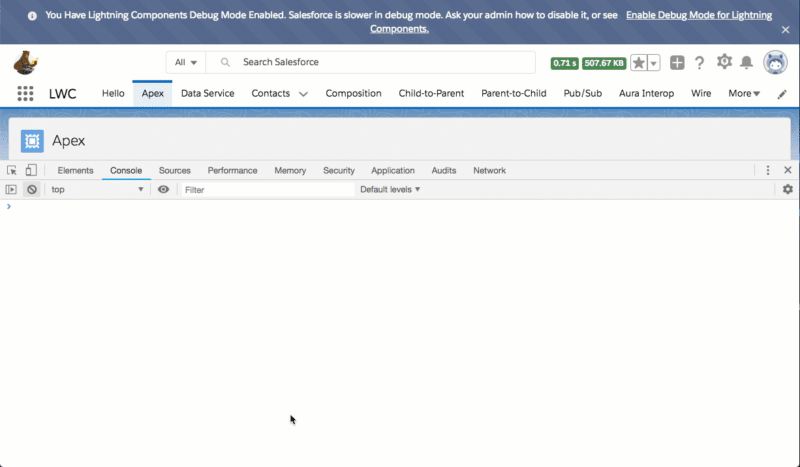Toggle the console live expression eye icon
800x467 pixels.
[163, 189]
